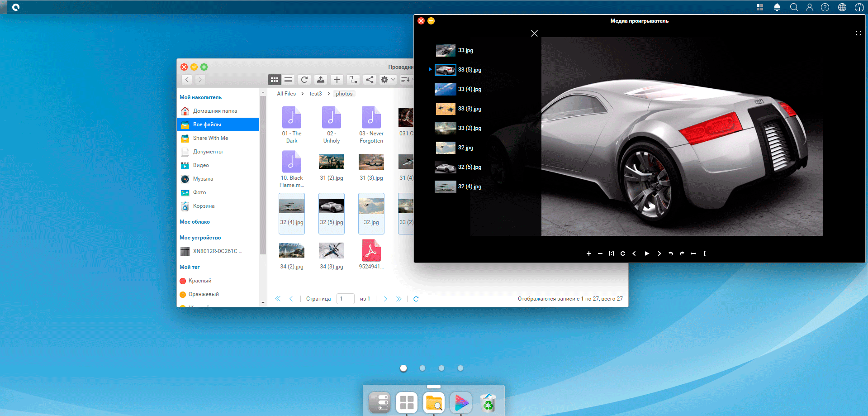Select the 9524941 PDF file
Image resolution: width=868 pixels, height=416 pixels.
371,255
